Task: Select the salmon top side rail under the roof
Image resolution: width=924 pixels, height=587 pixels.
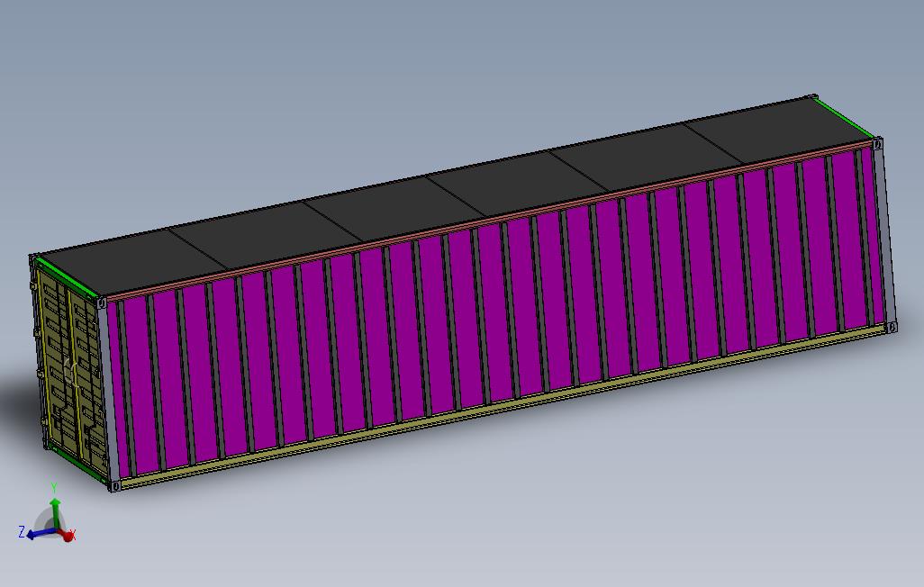Action: (x=489, y=221)
